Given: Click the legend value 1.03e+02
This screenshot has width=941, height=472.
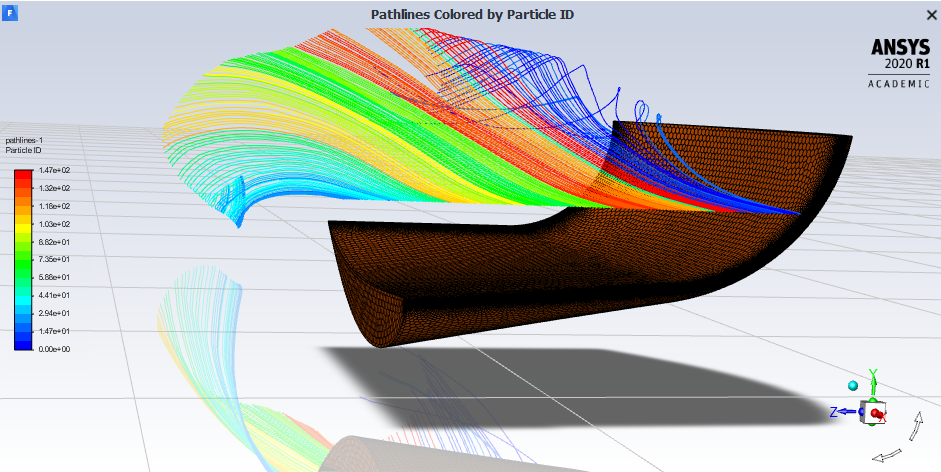Looking at the screenshot, I should (x=54, y=224).
